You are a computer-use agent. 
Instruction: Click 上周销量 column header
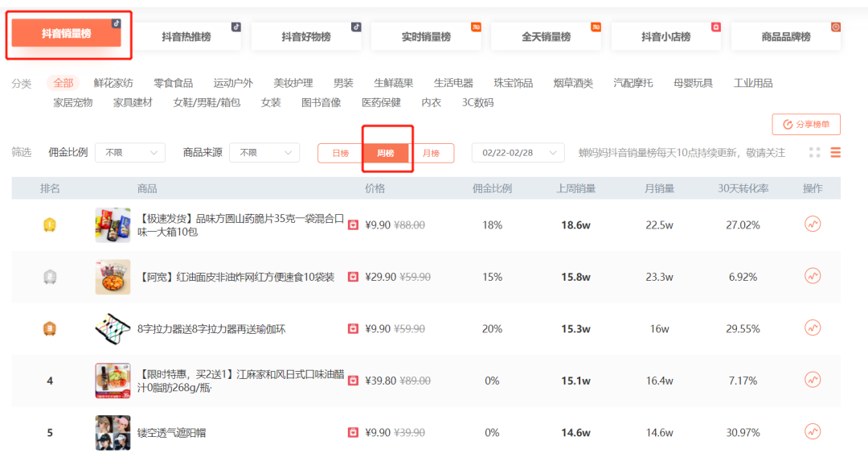(575, 188)
